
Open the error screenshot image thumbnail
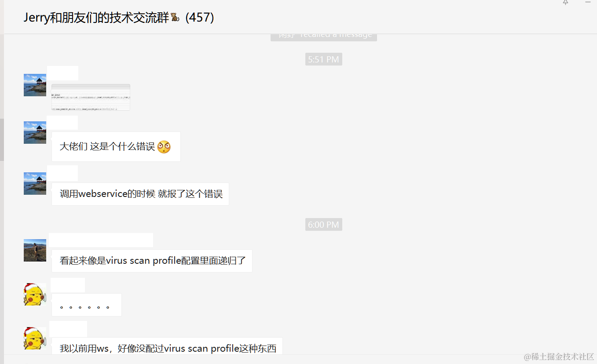[91, 97]
